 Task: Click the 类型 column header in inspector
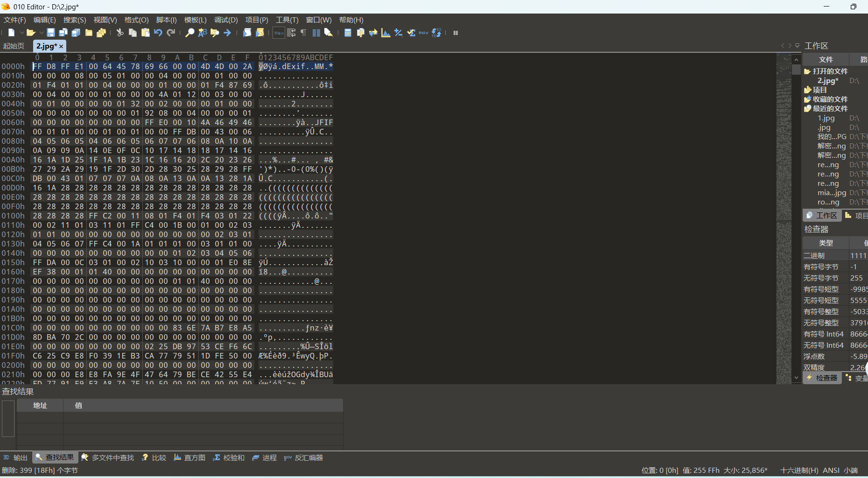826,243
